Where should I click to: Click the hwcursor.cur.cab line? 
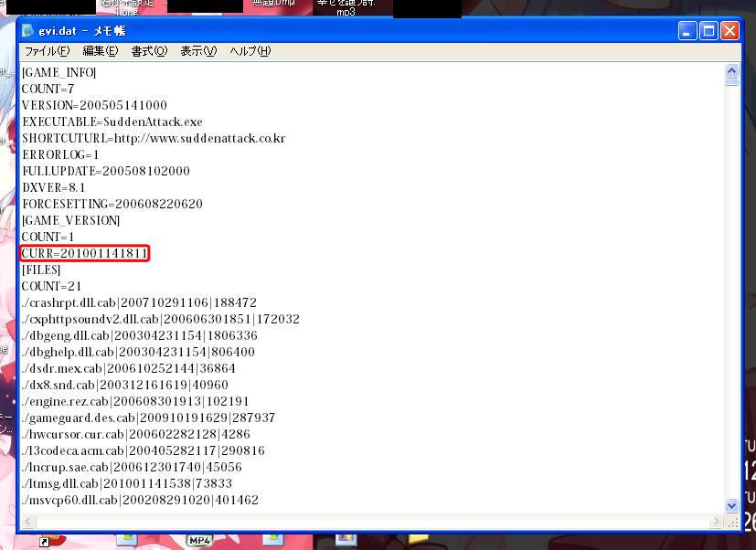(136, 434)
